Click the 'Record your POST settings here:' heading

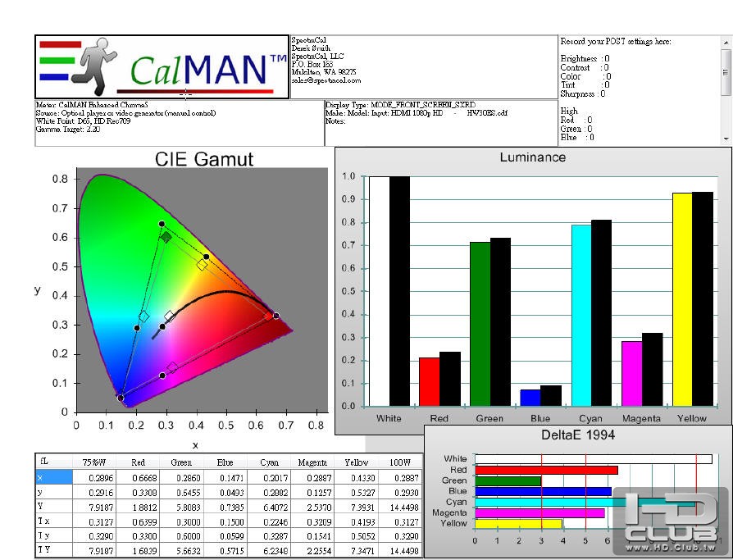coord(616,41)
